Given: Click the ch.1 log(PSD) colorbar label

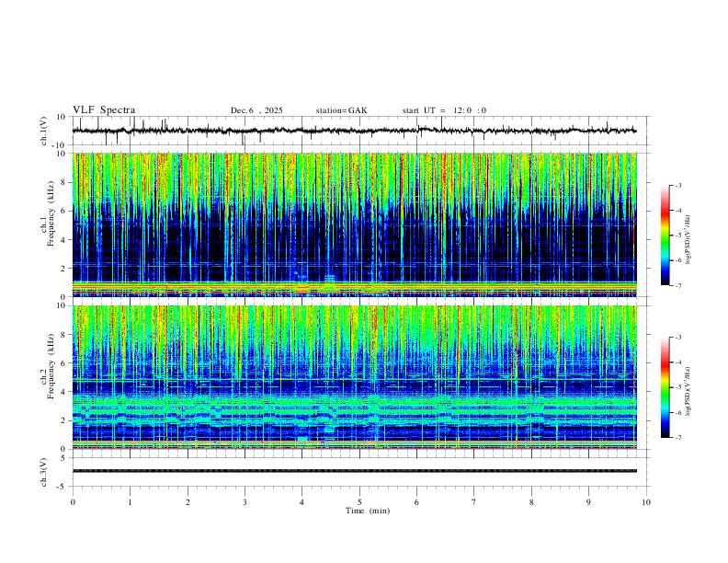Looking at the screenshot, I should [x=688, y=240].
